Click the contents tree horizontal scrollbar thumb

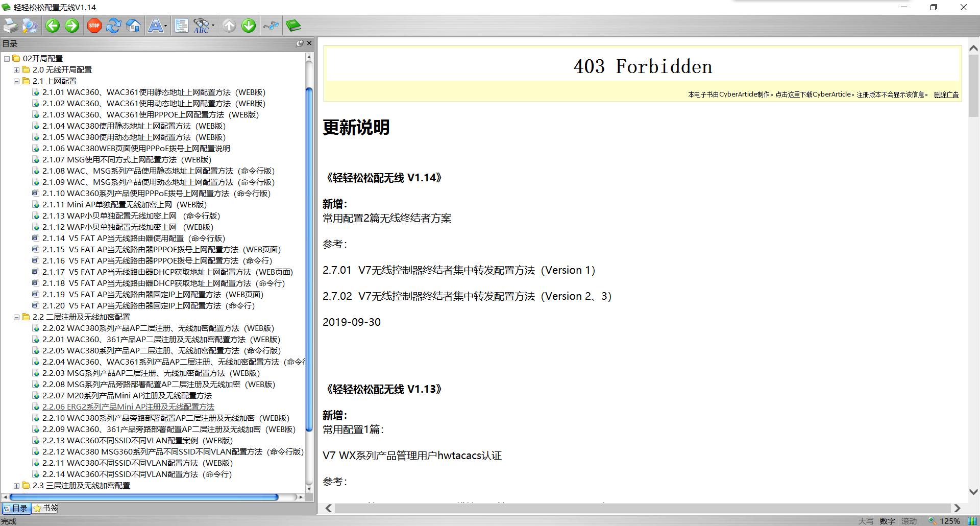(x=144, y=497)
